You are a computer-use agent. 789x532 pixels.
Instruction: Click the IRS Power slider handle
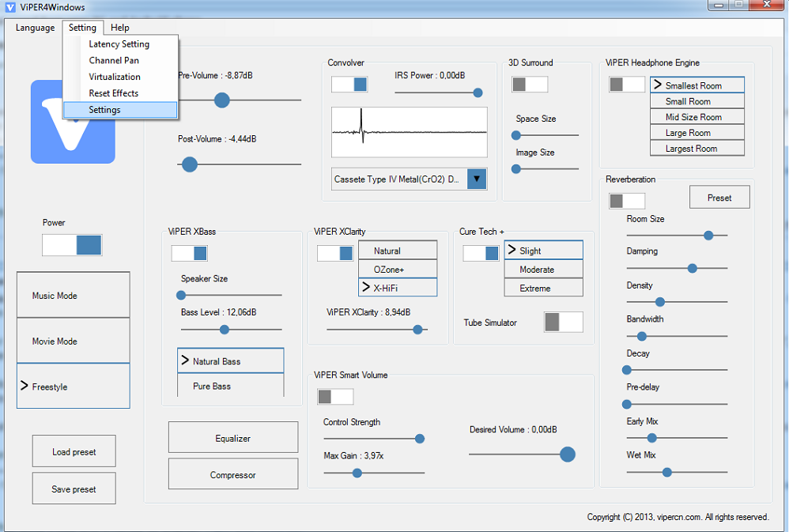(x=478, y=92)
